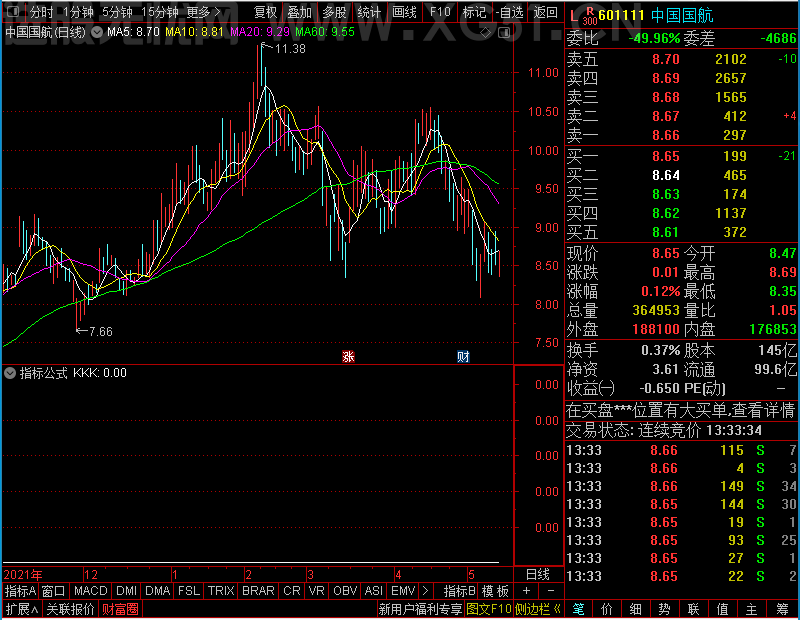This screenshot has height=620, width=800.
Task: Click the 11.38 high price label
Action: [x=290, y=49]
